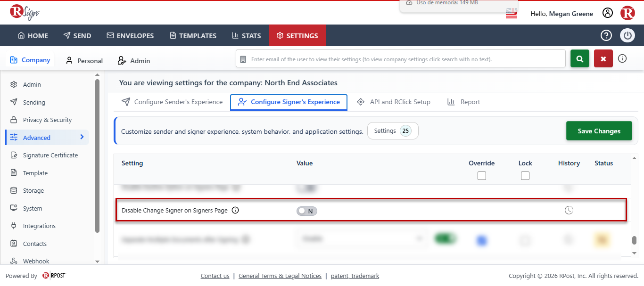This screenshot has height=286, width=644.
Task: View history for Disable Change Signer setting
Action: (569, 210)
